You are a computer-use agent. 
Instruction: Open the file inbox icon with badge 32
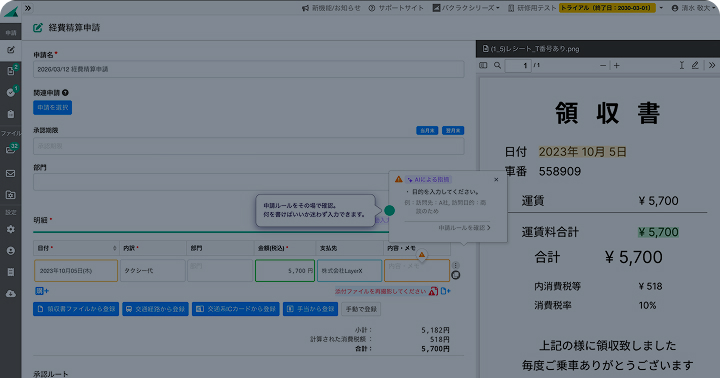pyautogui.click(x=11, y=150)
